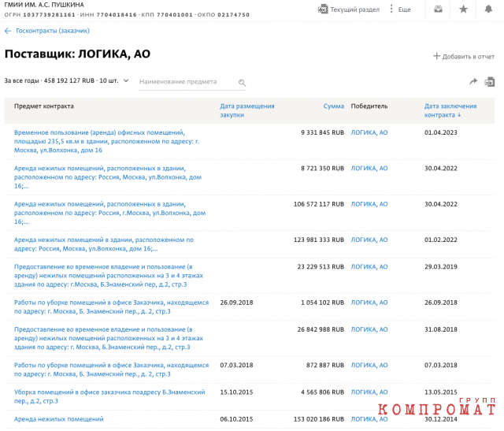Open ЛОГИКА, АО winner in 106 572 117 row

(x=369, y=204)
